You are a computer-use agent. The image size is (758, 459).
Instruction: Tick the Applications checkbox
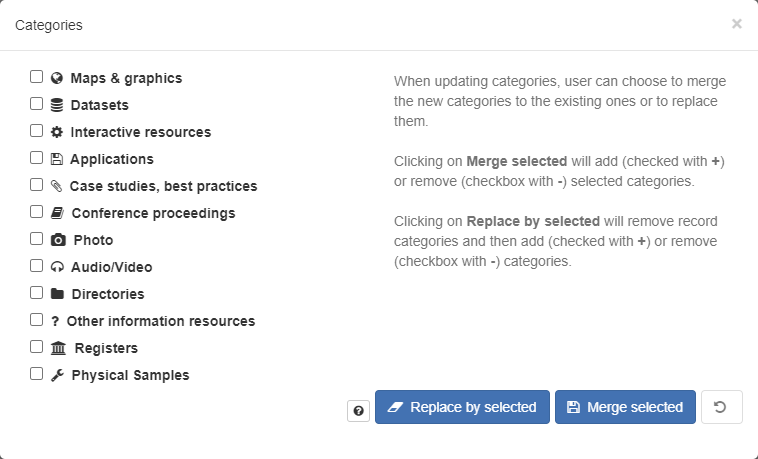tap(36, 158)
